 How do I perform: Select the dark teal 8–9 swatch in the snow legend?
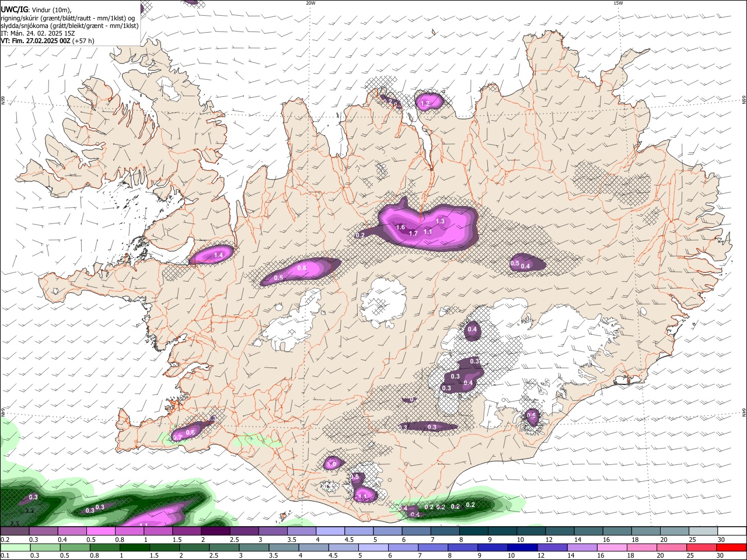coord(473,531)
